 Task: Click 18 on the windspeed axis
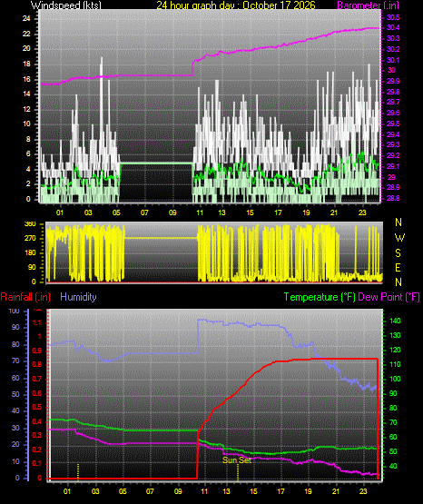click(26, 64)
